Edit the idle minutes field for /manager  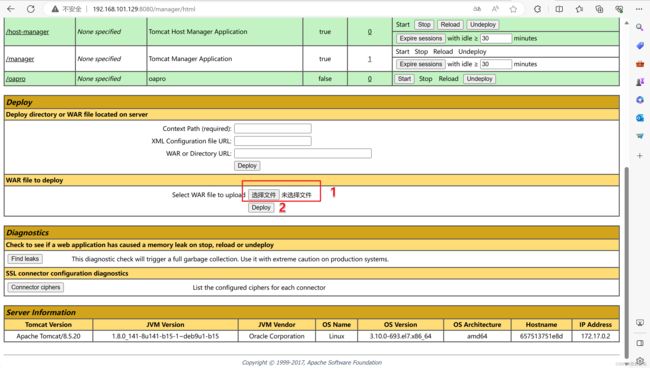(x=495, y=64)
